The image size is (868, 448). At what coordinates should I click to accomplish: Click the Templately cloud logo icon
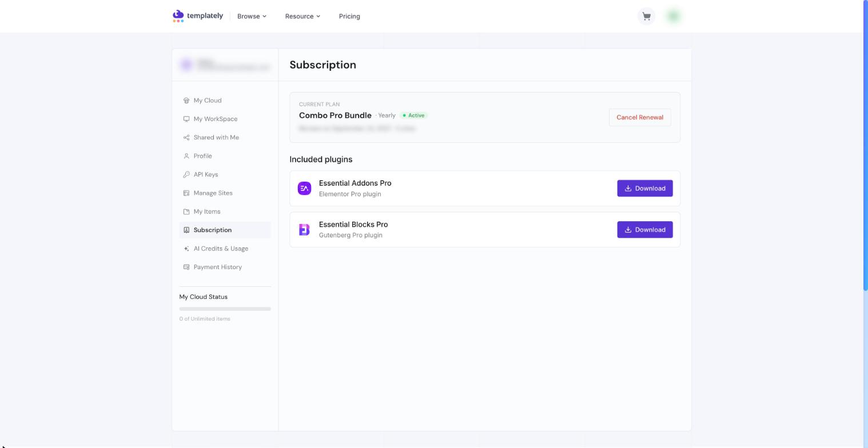[178, 16]
